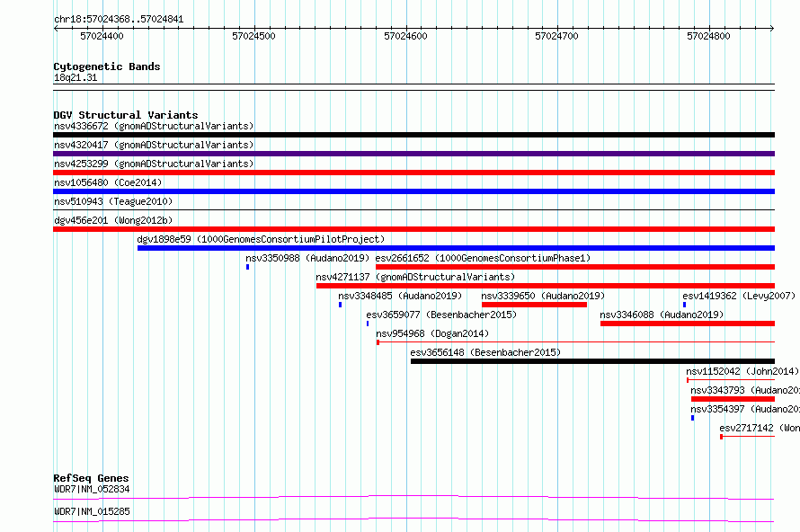The height and width of the screenshot is (532, 800).
Task: Click the 57024400 ruler position
Action: 102,36
